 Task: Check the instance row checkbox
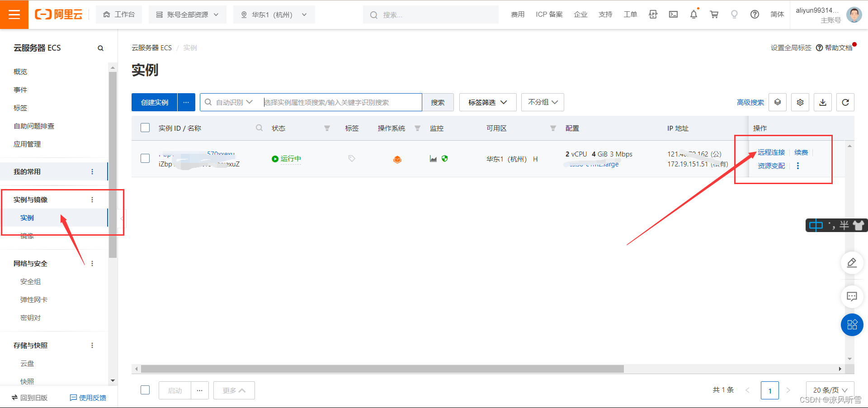145,158
